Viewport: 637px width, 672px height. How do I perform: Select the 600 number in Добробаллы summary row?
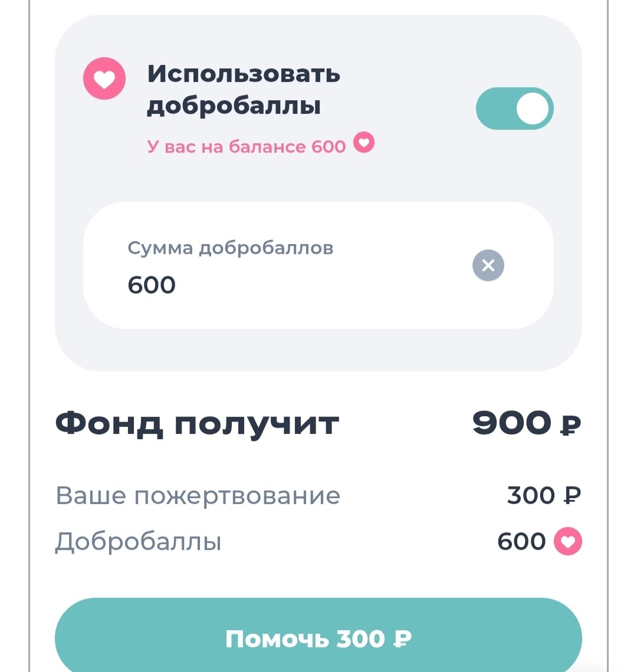[521, 542]
